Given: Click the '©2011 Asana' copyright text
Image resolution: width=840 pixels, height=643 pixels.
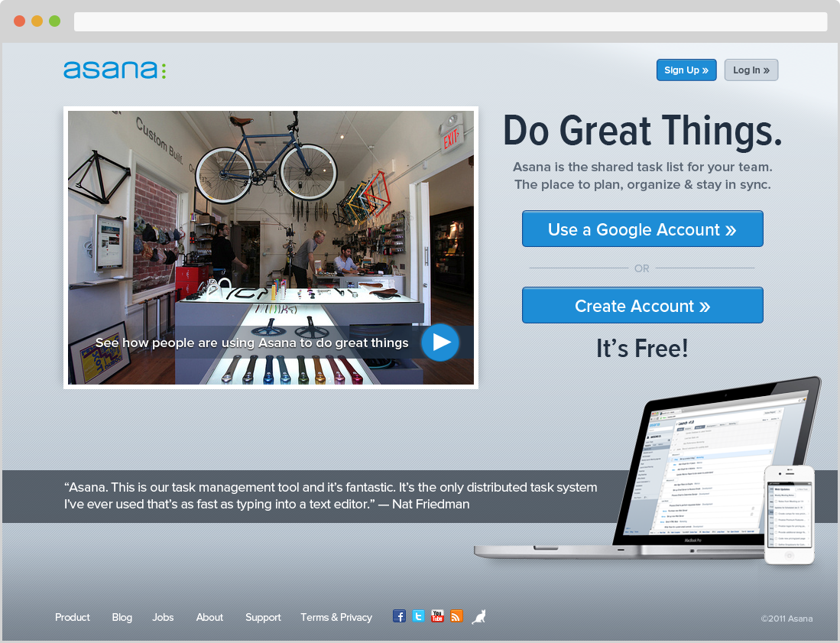Looking at the screenshot, I should tap(786, 619).
